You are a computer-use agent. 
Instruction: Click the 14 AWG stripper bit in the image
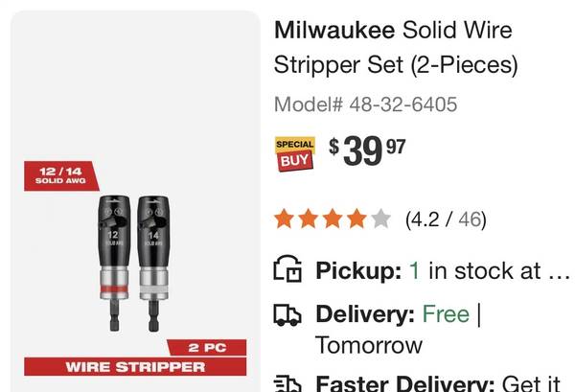(153, 264)
